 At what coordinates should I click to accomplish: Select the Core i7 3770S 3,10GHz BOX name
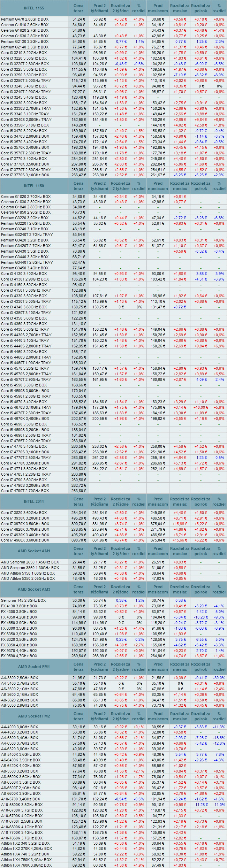(x=25, y=175)
